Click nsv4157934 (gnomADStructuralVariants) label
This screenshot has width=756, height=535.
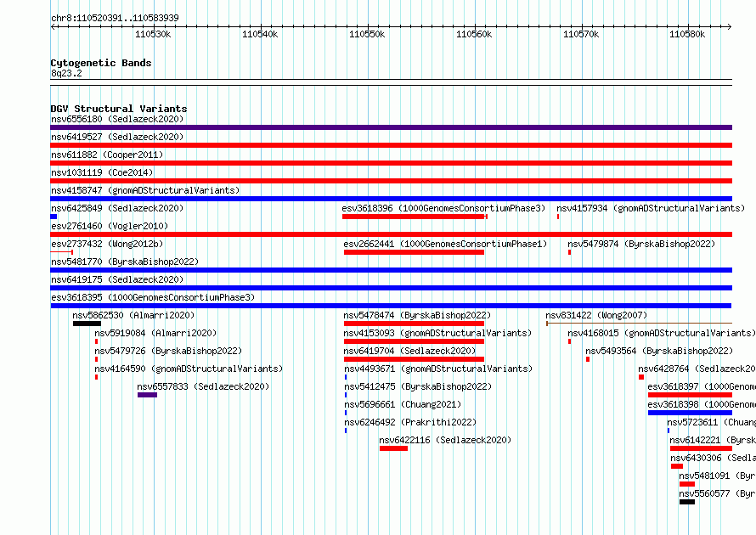[651, 208]
